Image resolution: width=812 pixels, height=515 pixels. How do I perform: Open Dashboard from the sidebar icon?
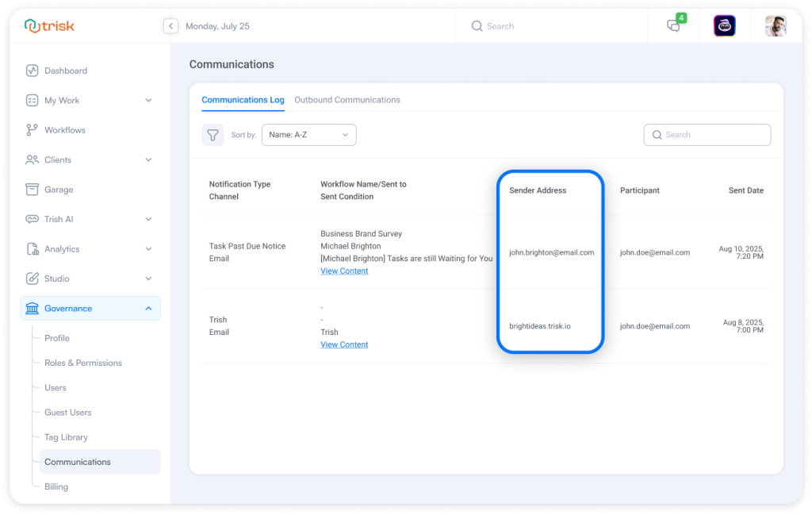point(33,71)
